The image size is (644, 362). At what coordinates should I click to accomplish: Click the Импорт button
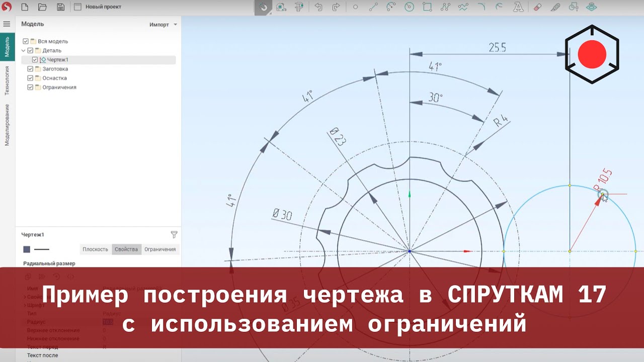pos(159,25)
